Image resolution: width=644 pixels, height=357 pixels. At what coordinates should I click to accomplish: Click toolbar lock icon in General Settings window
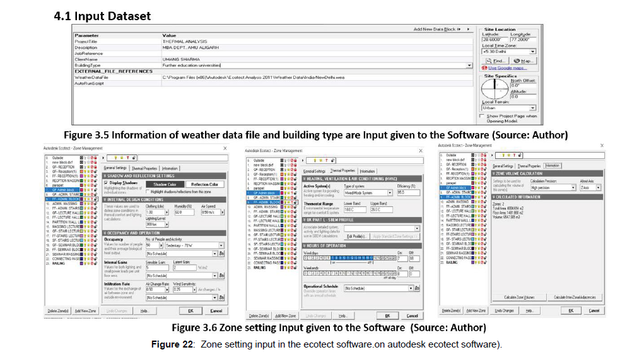[x=134, y=158]
